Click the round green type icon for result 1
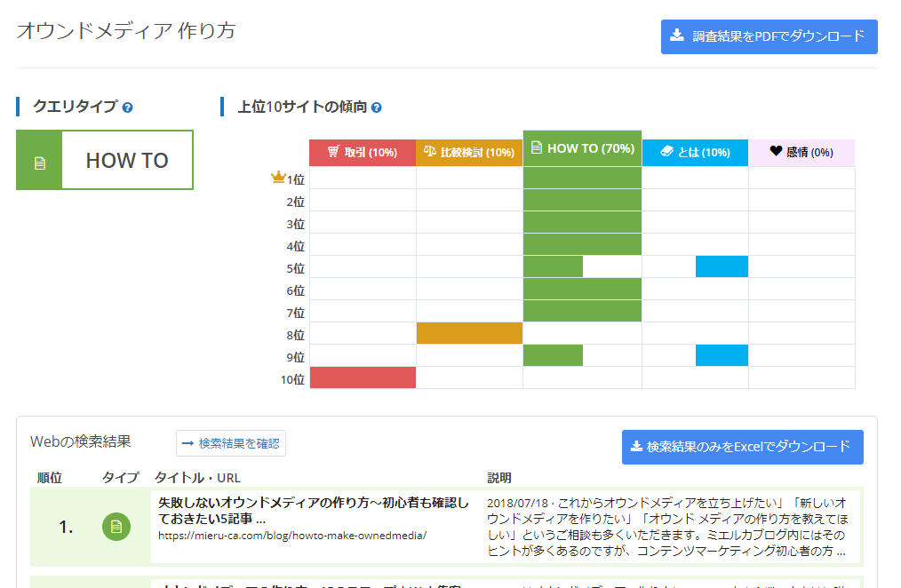 pyautogui.click(x=116, y=527)
